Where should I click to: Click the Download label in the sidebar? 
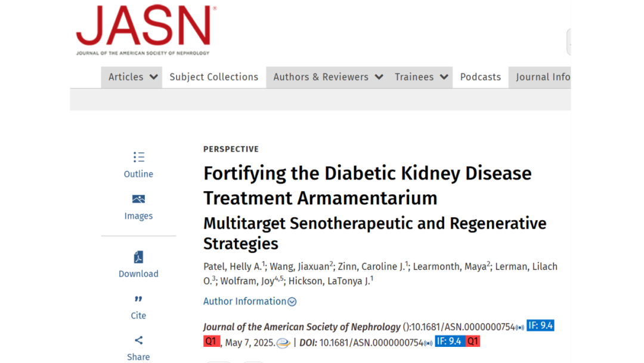pos(138,274)
